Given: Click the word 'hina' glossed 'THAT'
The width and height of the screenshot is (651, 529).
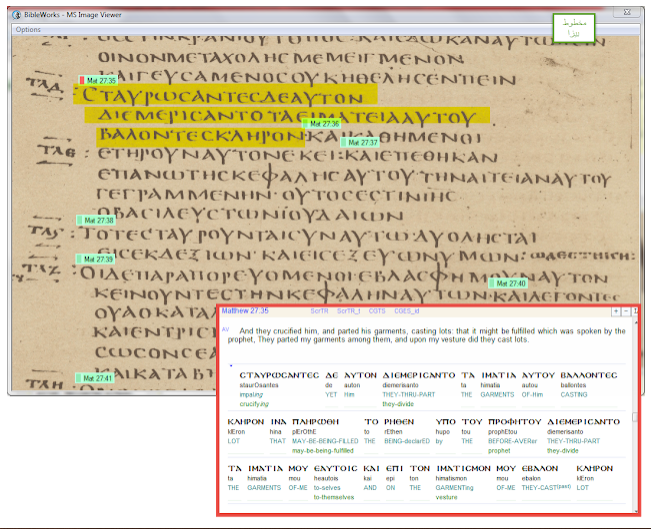Looking at the screenshot, I should (x=275, y=432).
